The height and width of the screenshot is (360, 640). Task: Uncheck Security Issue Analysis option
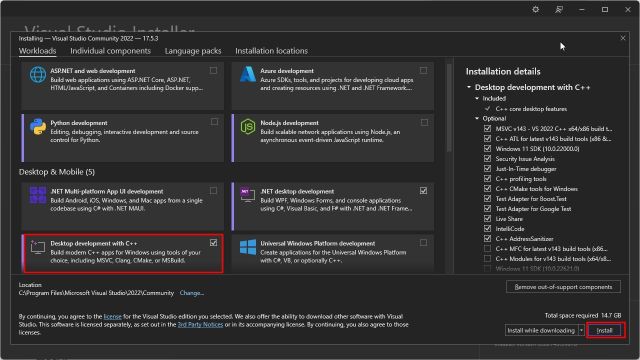(x=487, y=158)
